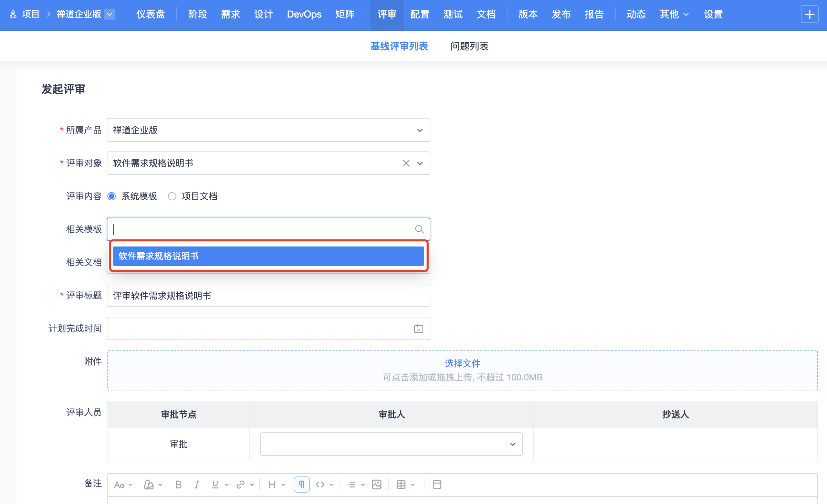Insert image in remarks editor

point(377,485)
